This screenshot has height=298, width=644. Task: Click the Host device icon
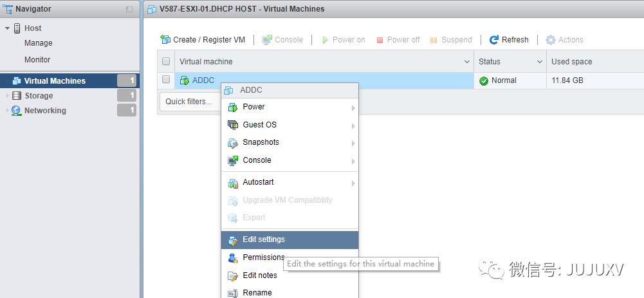(17, 28)
